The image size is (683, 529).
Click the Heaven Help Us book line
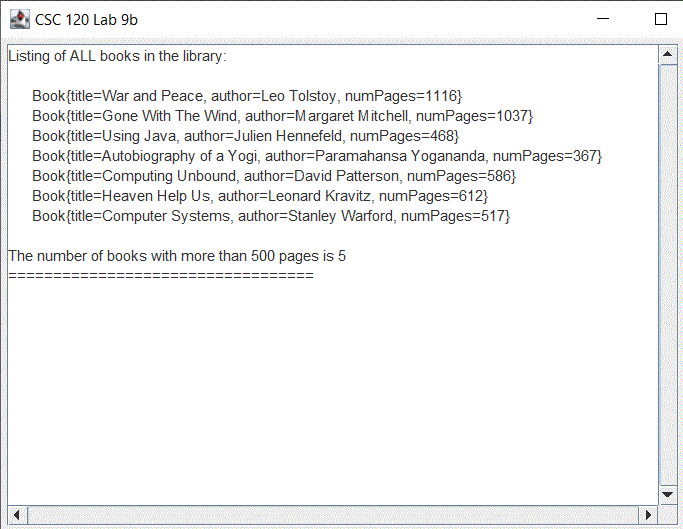(x=259, y=196)
